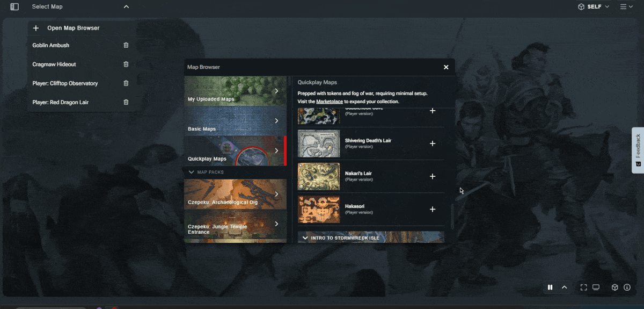Delete the Cragmaw Hideout map
This screenshot has width=644, height=309.
point(126,64)
